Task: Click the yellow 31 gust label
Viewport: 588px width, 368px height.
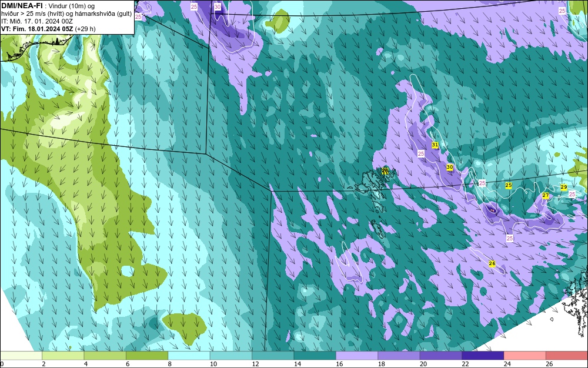Action: tap(435, 145)
